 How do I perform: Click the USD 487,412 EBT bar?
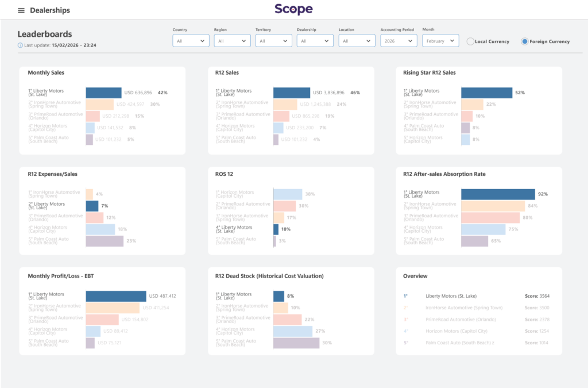pos(116,296)
